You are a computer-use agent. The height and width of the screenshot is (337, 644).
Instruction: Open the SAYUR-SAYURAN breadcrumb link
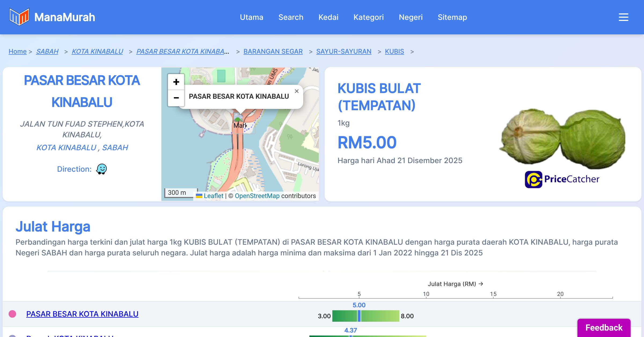pyautogui.click(x=343, y=51)
